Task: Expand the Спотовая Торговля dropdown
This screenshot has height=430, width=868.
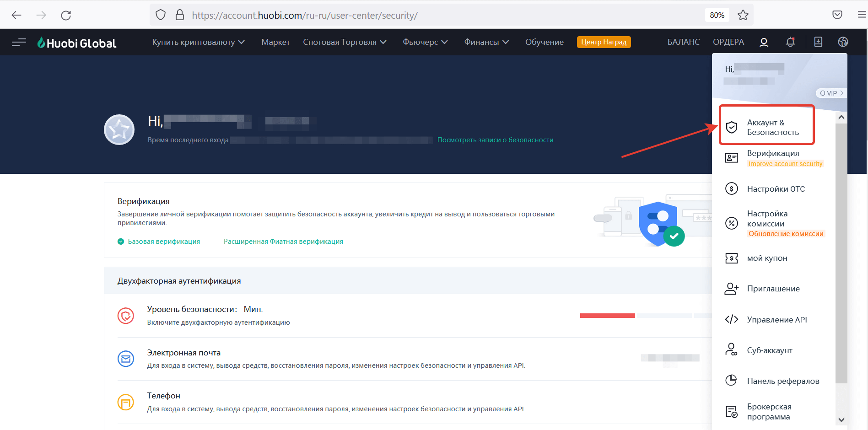Action: (x=345, y=42)
